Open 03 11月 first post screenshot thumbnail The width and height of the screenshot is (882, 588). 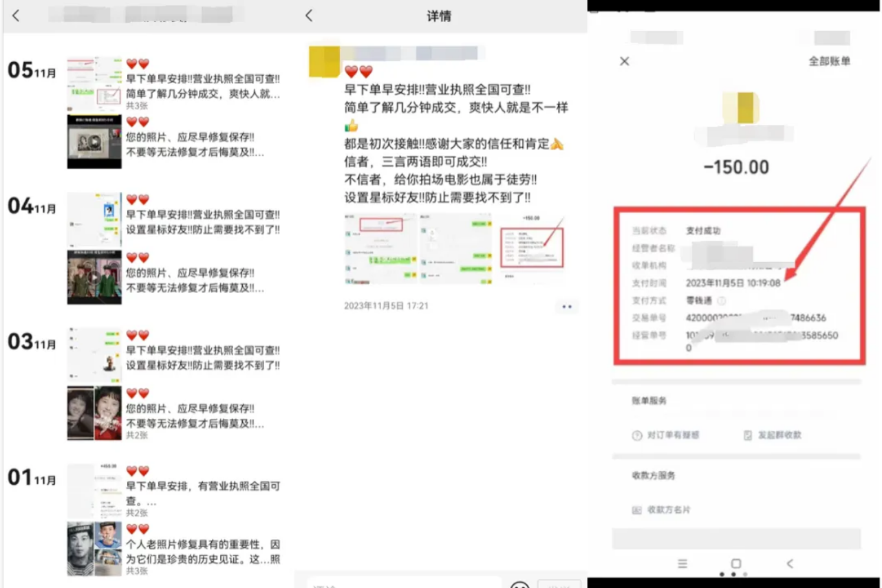(94, 355)
